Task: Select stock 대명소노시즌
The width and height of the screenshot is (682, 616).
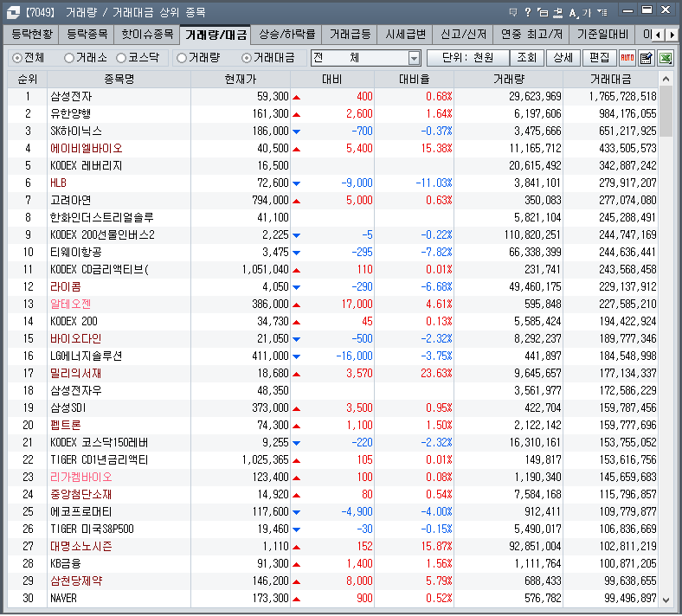Action: point(81,547)
